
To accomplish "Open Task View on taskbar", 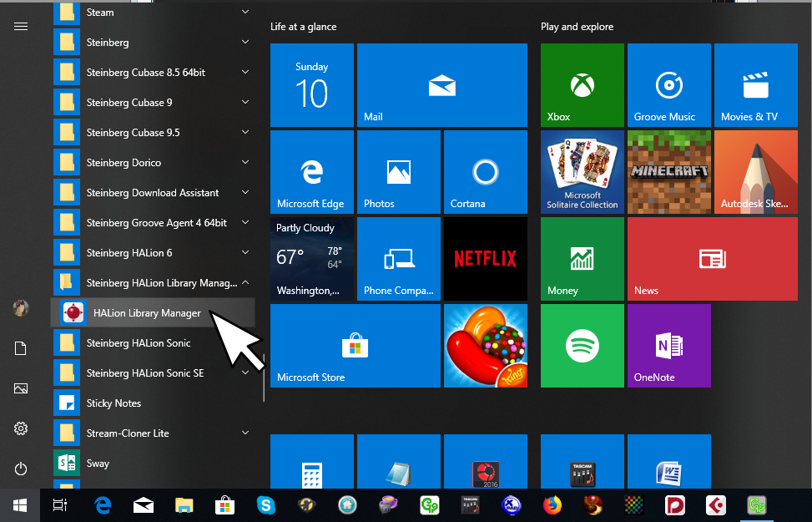I will (x=60, y=505).
